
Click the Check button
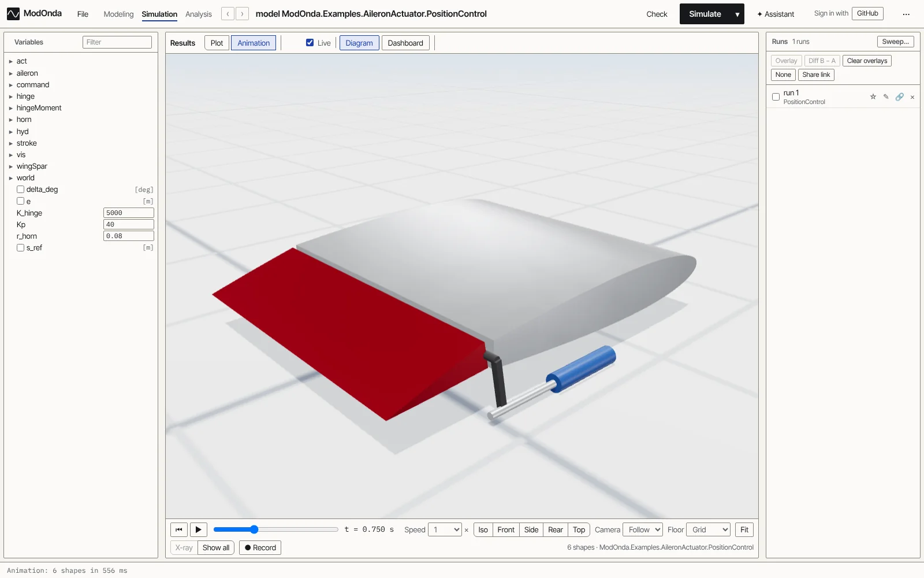(657, 14)
